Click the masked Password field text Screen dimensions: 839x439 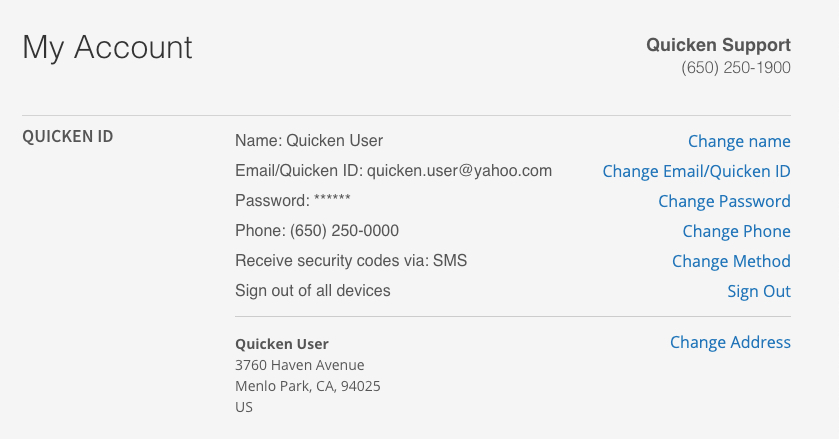(x=292, y=201)
